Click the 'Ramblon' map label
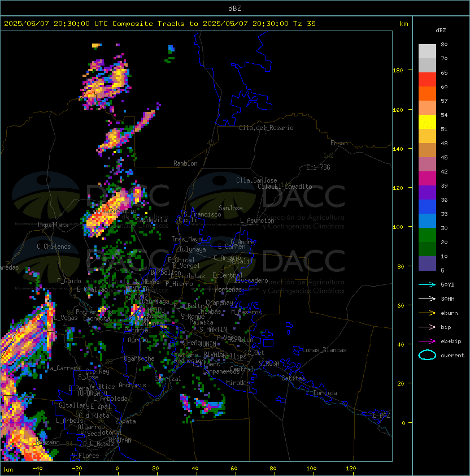 pos(185,163)
